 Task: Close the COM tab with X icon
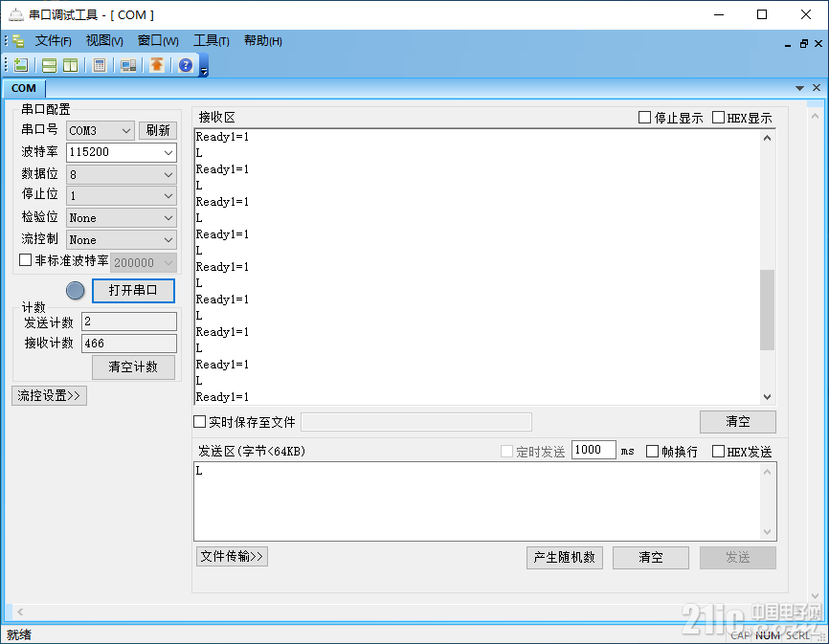[817, 88]
